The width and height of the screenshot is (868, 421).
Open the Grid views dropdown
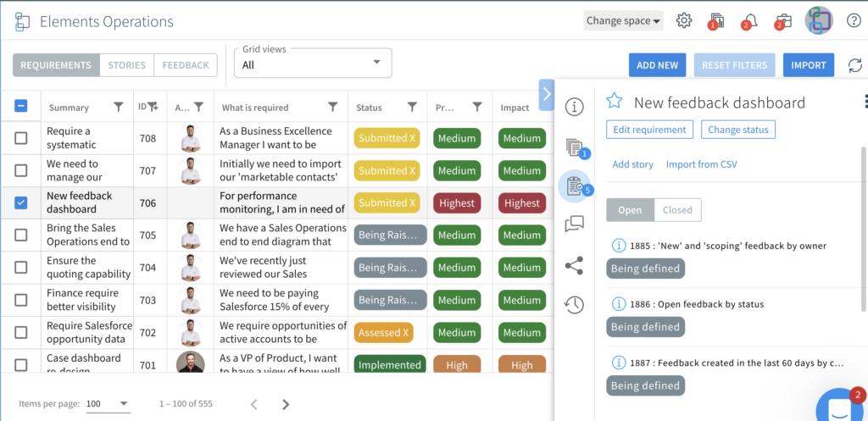pos(313,64)
